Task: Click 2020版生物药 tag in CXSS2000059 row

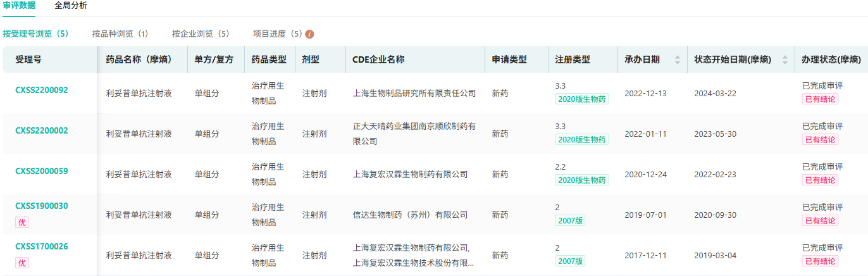Action: [x=582, y=180]
